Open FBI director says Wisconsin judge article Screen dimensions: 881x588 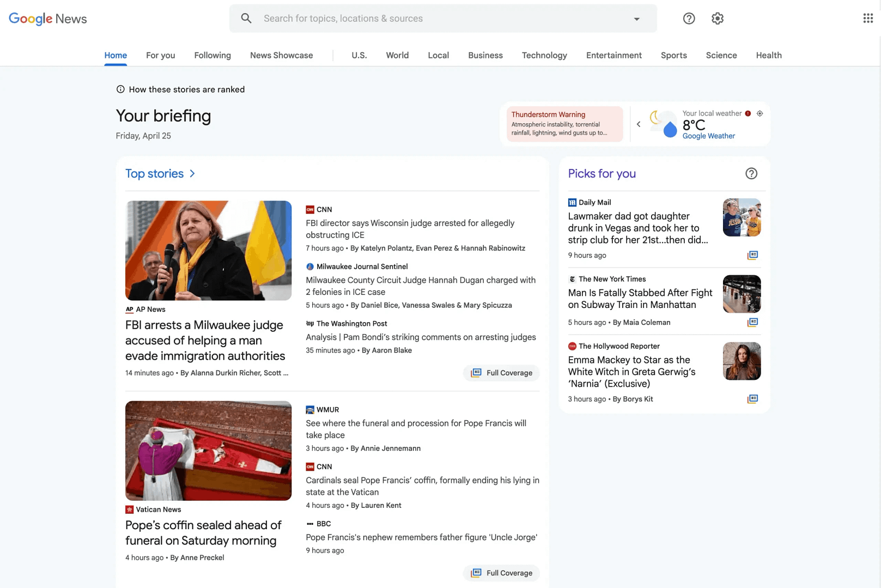click(410, 229)
